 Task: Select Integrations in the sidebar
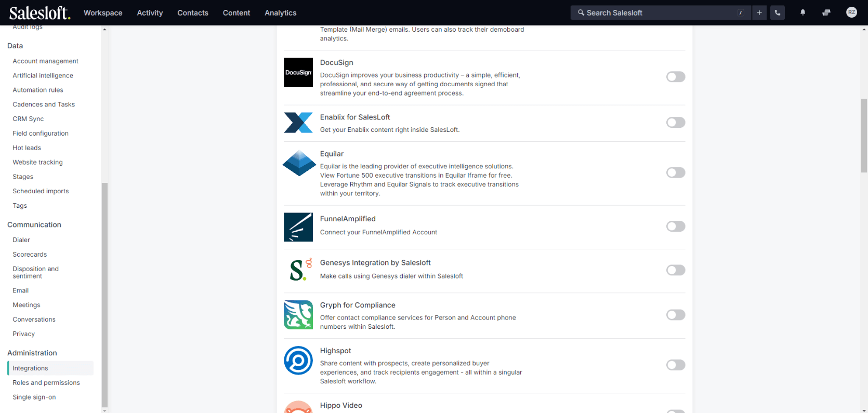click(50, 368)
